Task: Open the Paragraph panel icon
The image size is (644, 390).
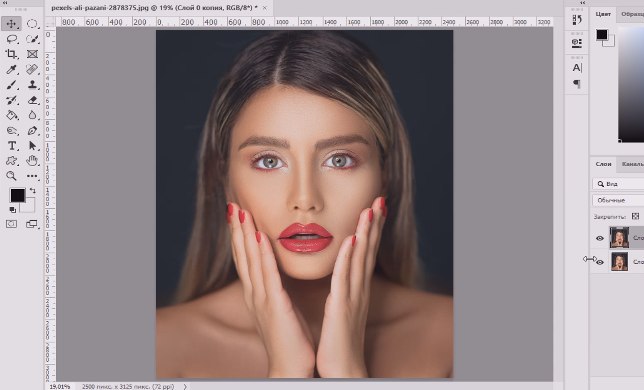Action: click(x=577, y=84)
